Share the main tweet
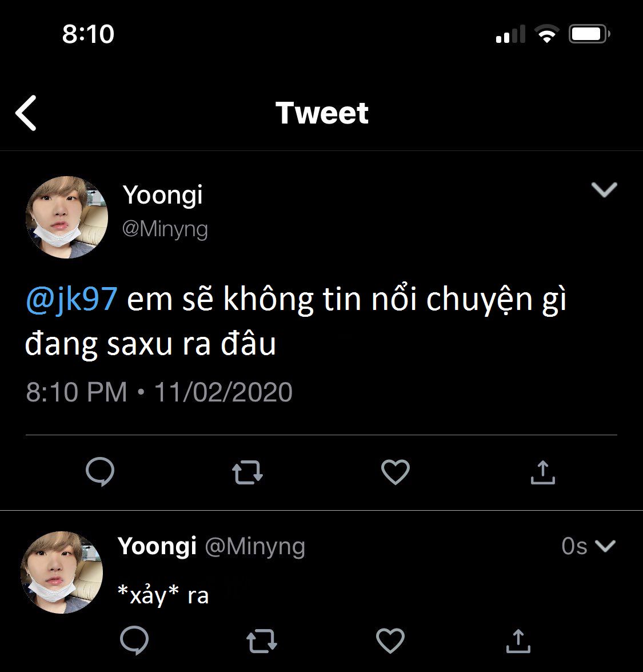This screenshot has height=672, width=643. tap(542, 472)
